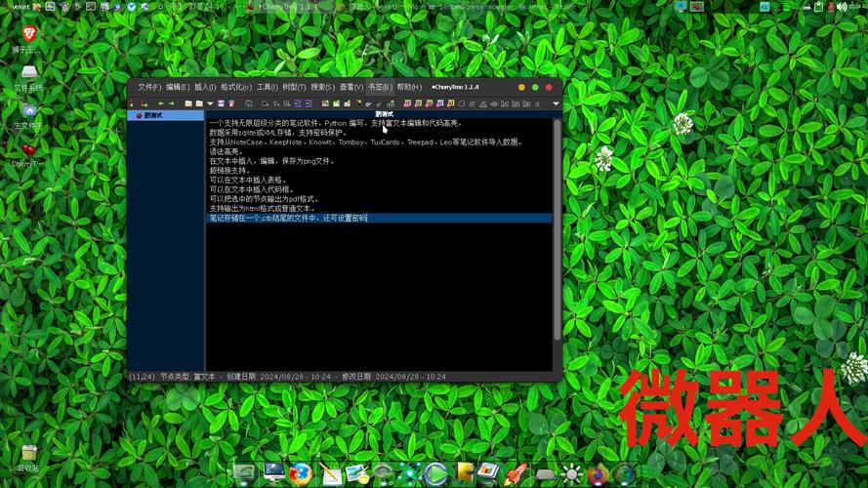Open the brightness sun icon in dock
The height and width of the screenshot is (488, 868).
point(571,474)
